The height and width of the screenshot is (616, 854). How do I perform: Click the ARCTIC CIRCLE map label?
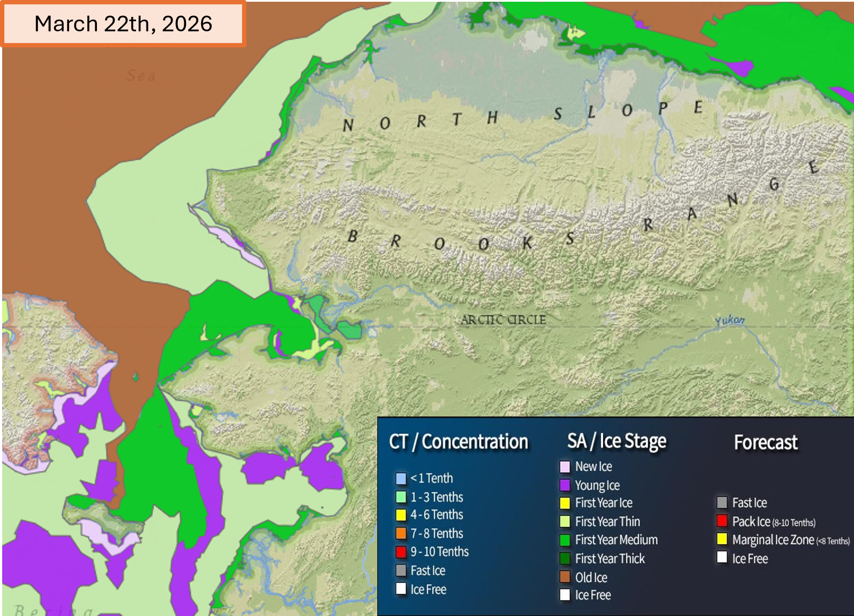pos(503,320)
